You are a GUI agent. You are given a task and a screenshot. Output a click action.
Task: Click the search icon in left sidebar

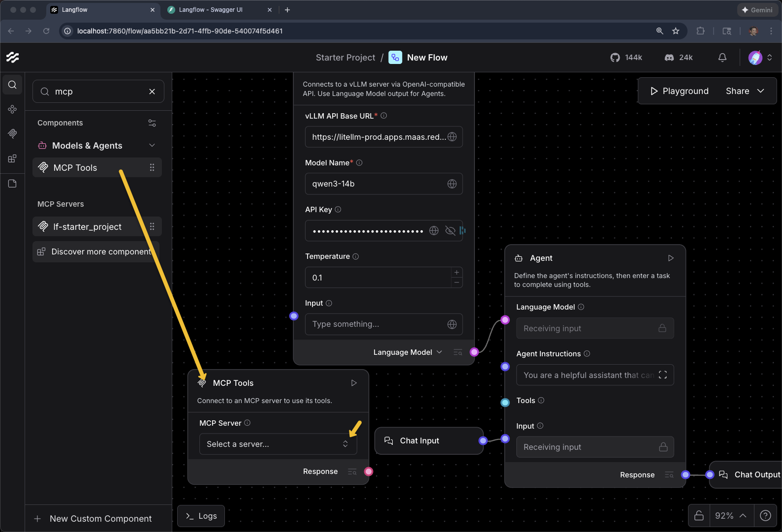click(12, 85)
